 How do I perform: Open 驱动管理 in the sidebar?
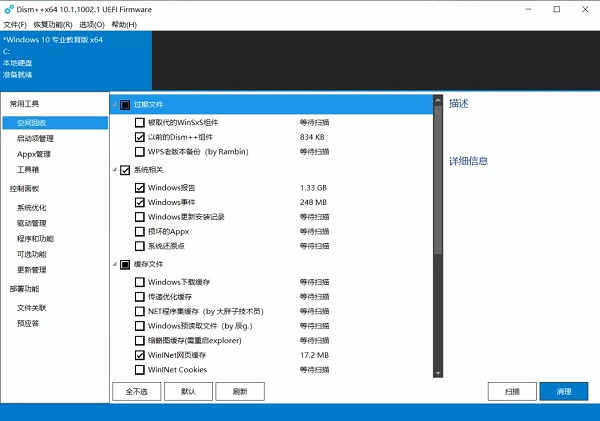[31, 223]
